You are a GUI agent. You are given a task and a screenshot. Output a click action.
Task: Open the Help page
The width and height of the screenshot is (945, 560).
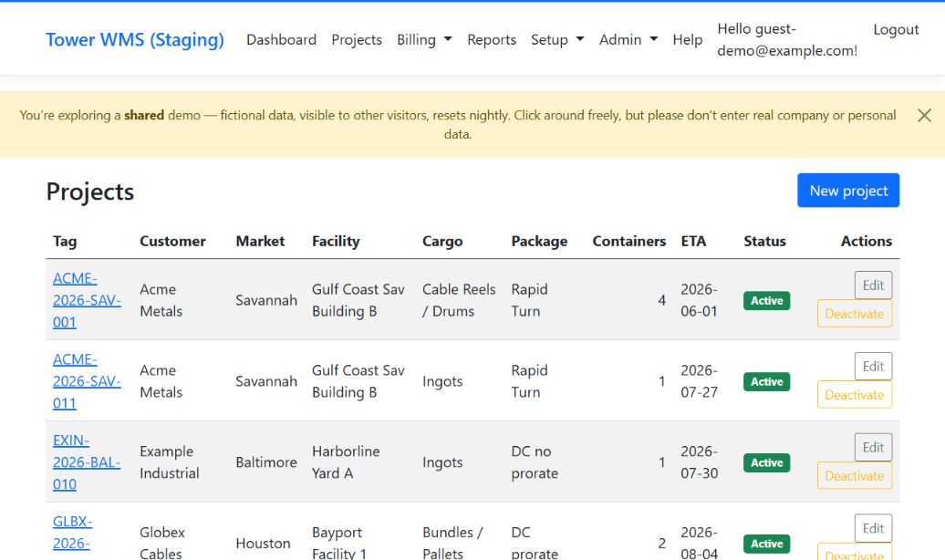688,40
